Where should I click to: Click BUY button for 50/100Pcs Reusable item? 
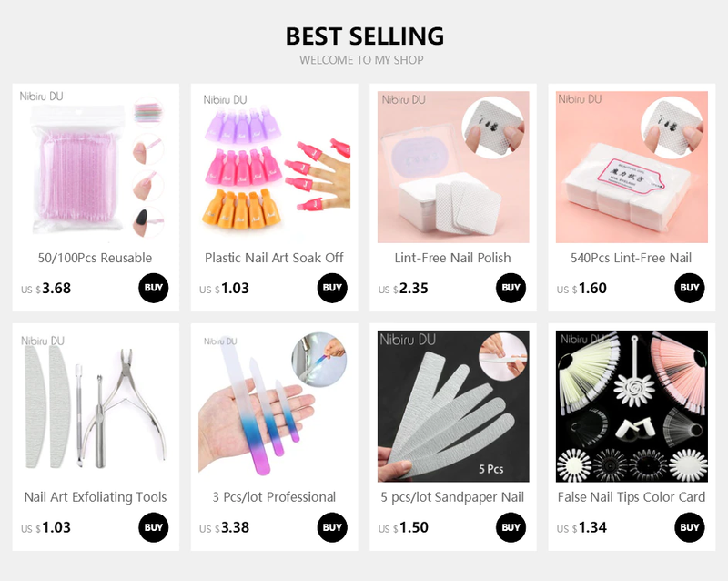tap(153, 288)
